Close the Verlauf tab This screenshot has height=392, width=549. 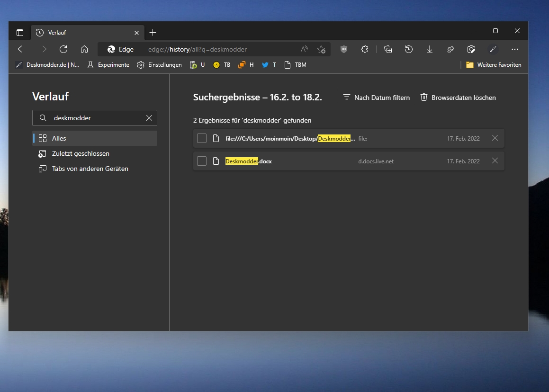tap(136, 33)
